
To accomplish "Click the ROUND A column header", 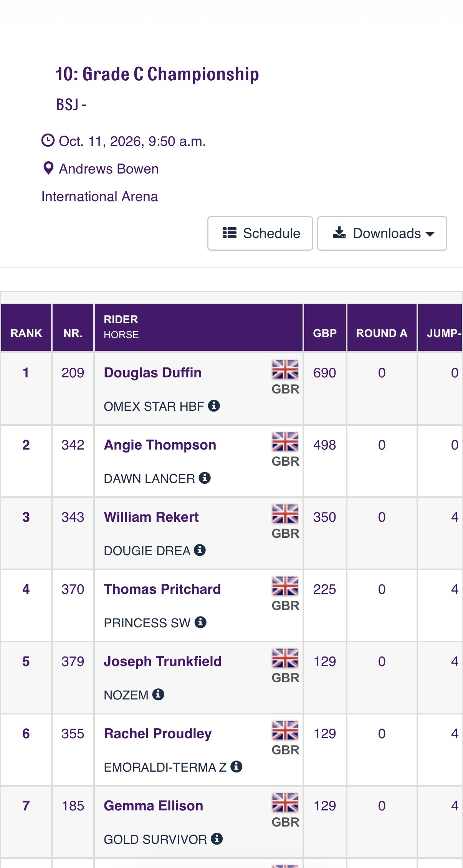I will (x=382, y=327).
